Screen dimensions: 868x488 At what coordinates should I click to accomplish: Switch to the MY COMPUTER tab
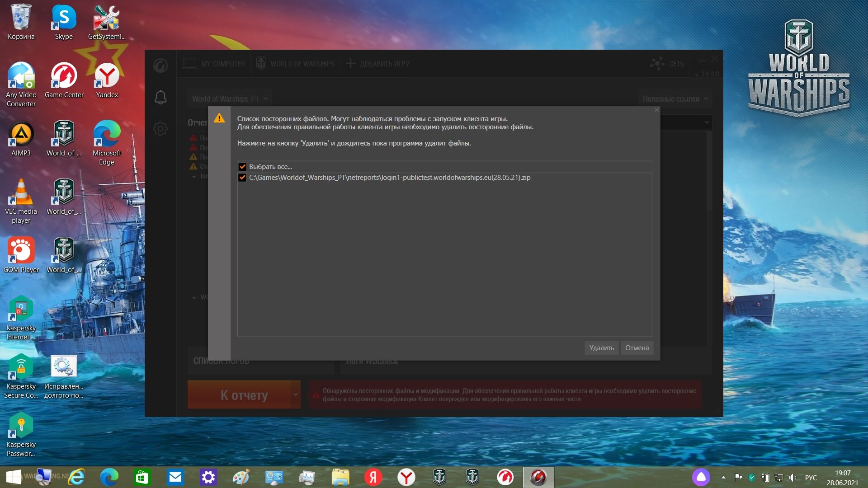click(x=214, y=64)
